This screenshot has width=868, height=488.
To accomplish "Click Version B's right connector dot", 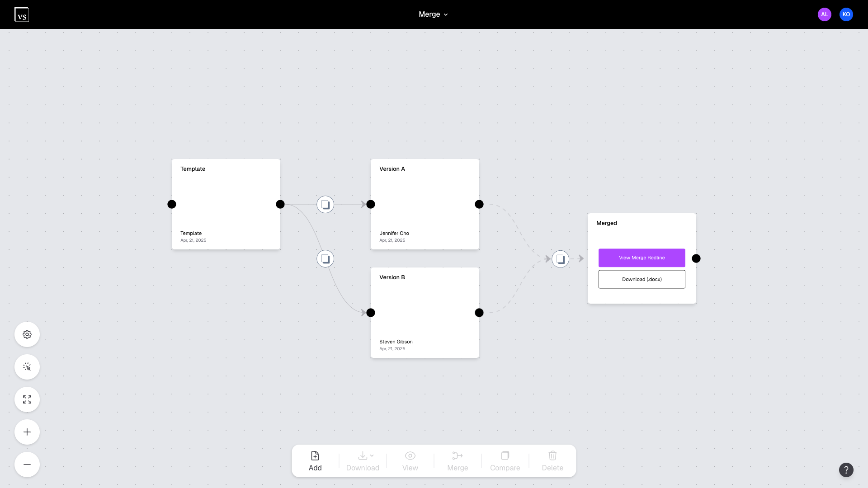I will coord(479,313).
